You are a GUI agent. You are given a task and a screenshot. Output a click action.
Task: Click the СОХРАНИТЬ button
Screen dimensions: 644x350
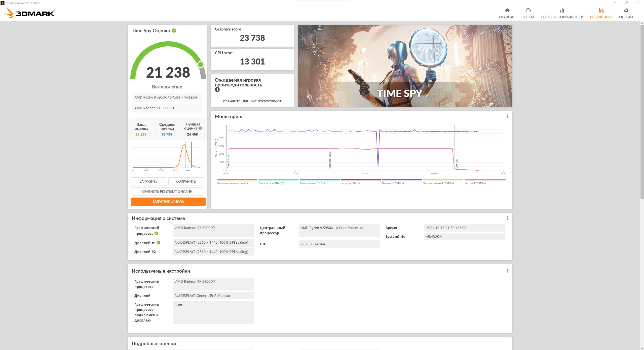click(186, 181)
